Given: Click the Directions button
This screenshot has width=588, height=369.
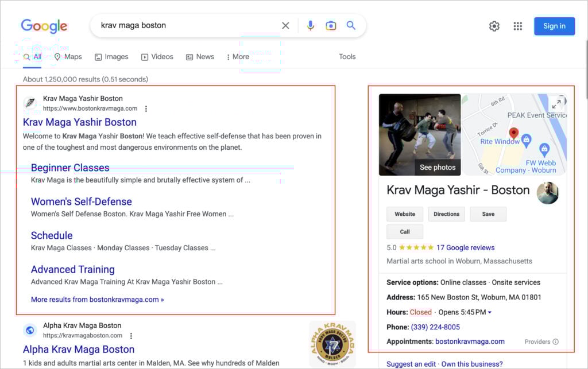Looking at the screenshot, I should (447, 214).
